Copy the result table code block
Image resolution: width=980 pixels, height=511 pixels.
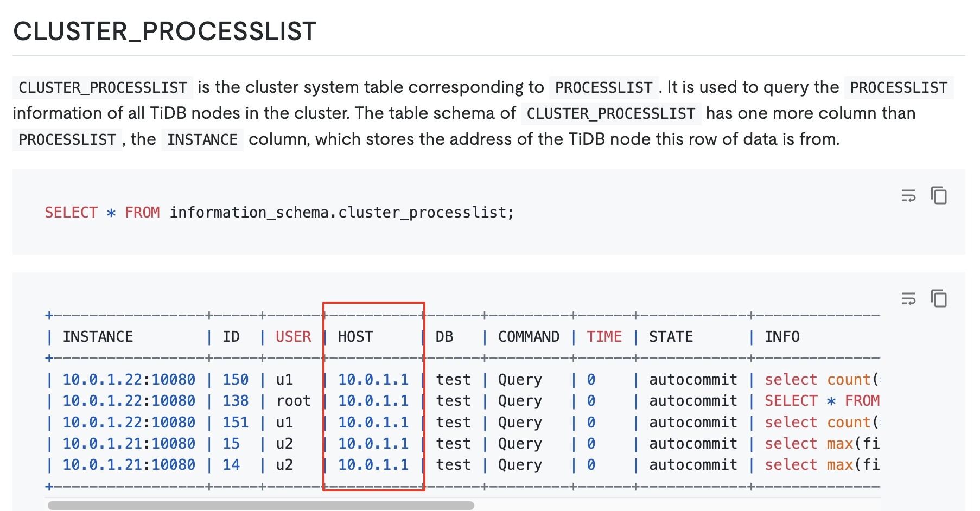(x=939, y=298)
